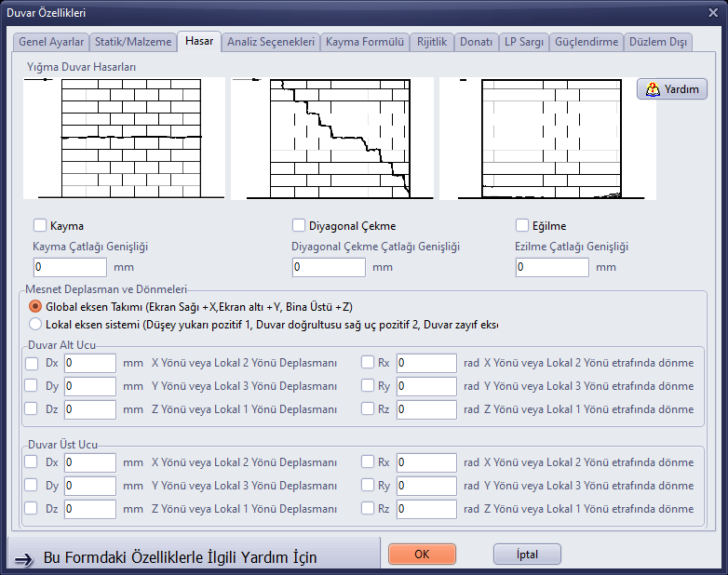The image size is (728, 575).
Task: Tick the Diyagonal Çekme checkbox
Action: pyautogui.click(x=299, y=225)
